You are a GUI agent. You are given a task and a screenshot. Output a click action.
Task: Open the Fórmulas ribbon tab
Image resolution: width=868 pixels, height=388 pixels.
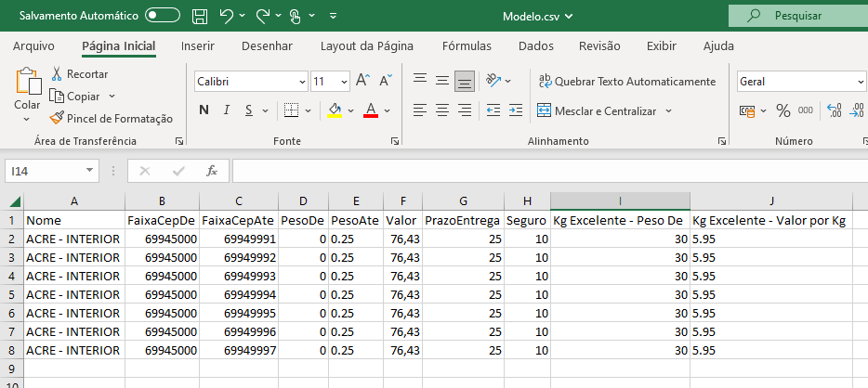point(467,45)
